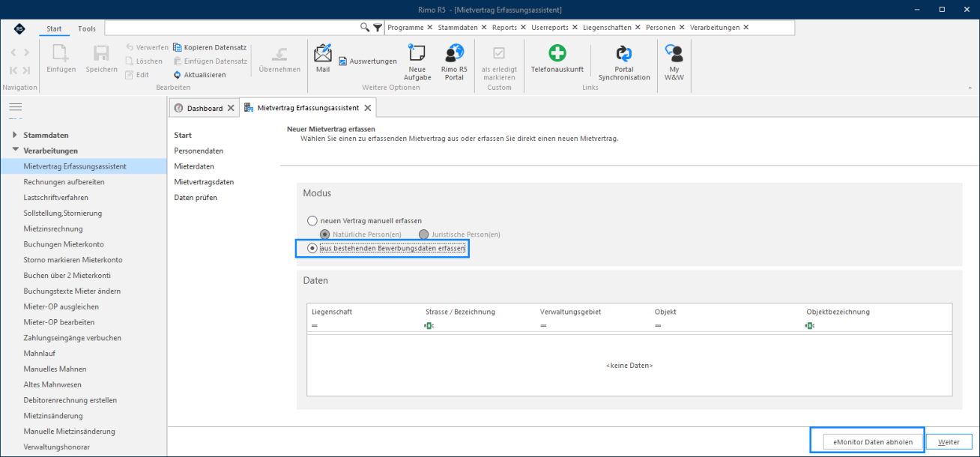980x457 pixels.
Task: Open the filter funnel icon
Action: click(x=378, y=28)
